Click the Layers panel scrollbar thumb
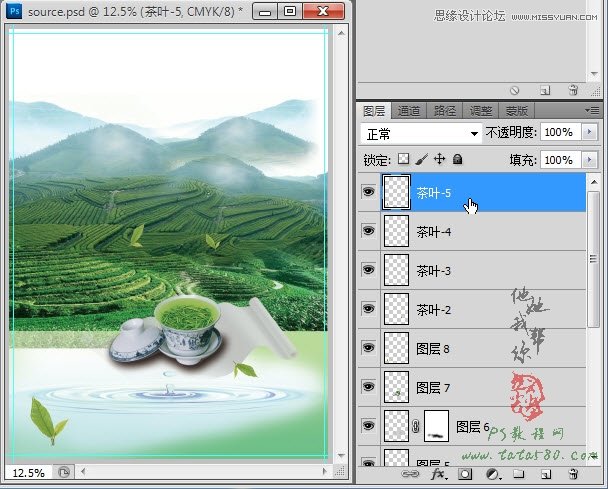 (x=593, y=259)
